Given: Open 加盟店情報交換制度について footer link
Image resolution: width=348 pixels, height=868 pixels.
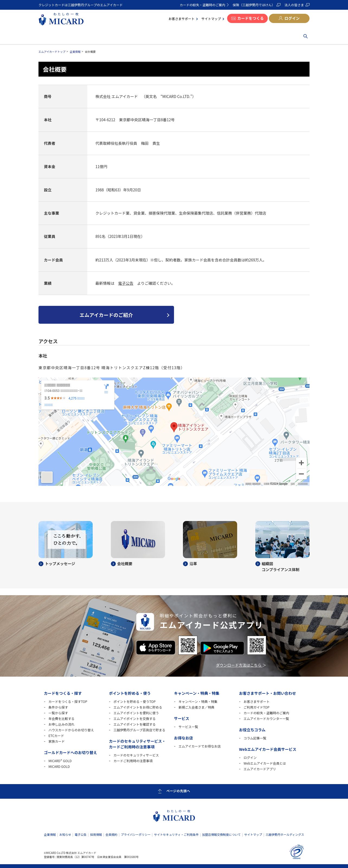Looking at the screenshot, I should tap(221, 835).
